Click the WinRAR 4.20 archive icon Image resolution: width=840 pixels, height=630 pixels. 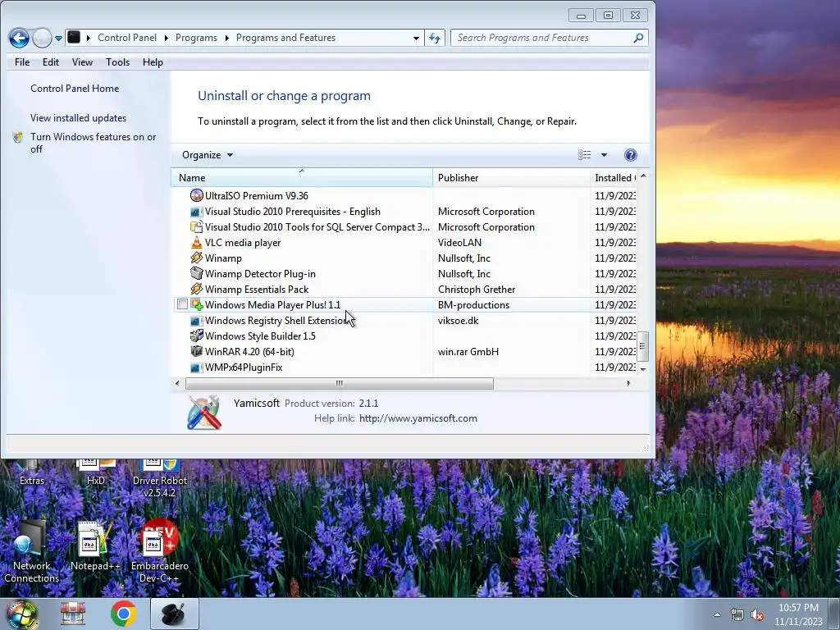coord(197,351)
